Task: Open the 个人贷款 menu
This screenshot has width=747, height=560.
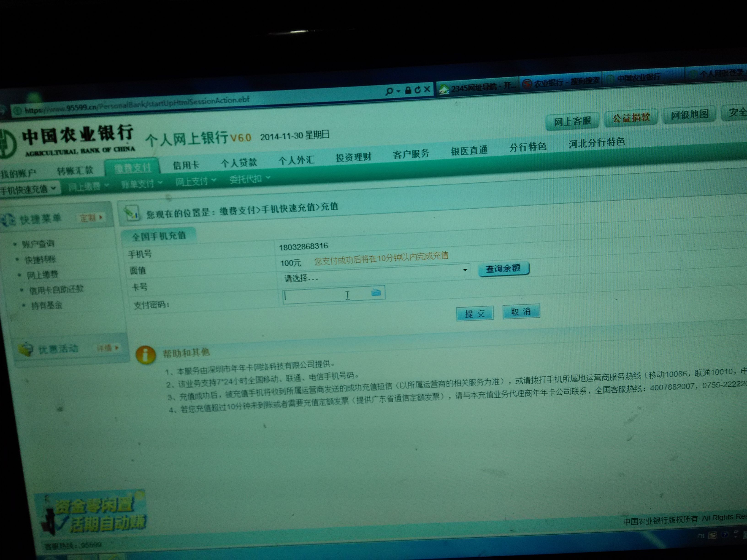Action: click(x=239, y=162)
